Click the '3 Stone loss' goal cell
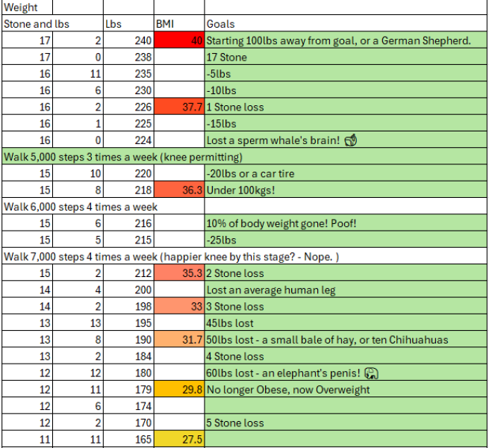Screen dimensions: 489x448 346,306
